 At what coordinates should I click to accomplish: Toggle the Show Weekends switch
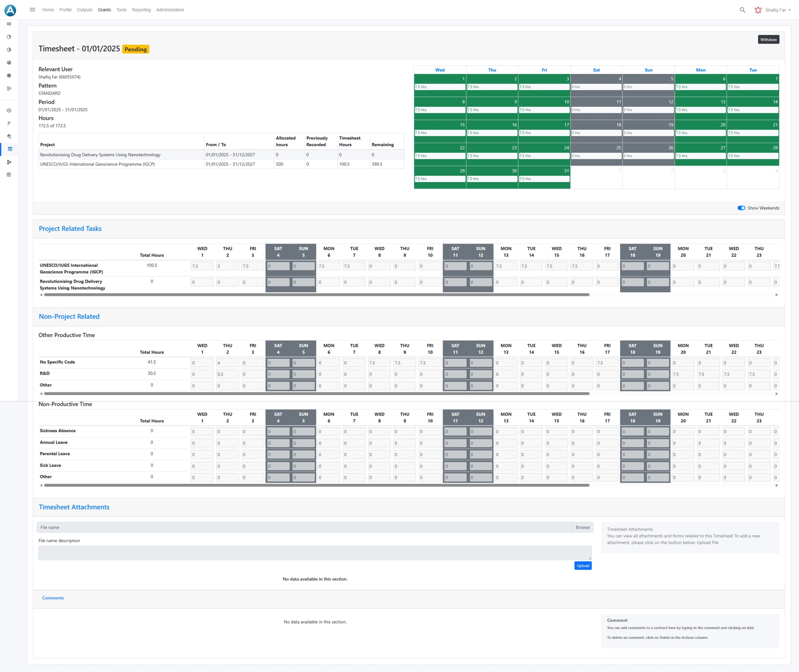click(741, 208)
